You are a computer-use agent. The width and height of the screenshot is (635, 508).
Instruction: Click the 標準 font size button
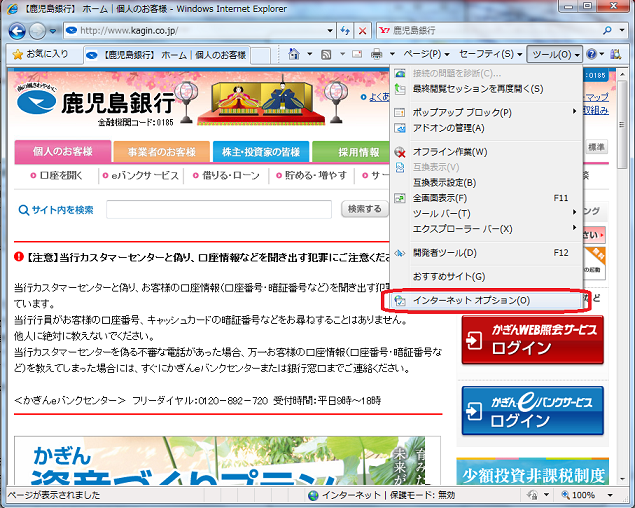pyautogui.click(x=597, y=147)
